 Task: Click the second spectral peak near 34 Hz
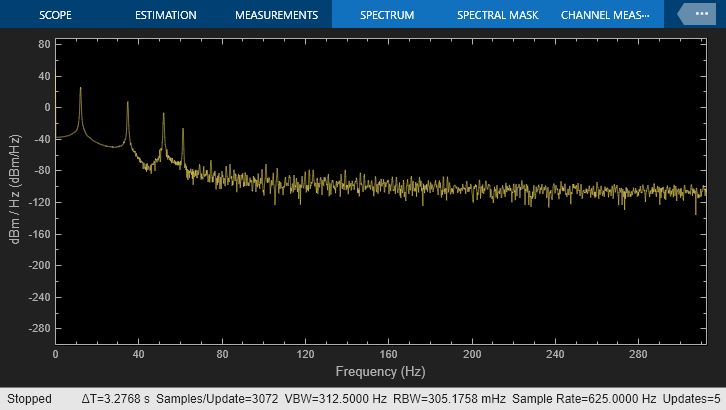tap(127, 104)
